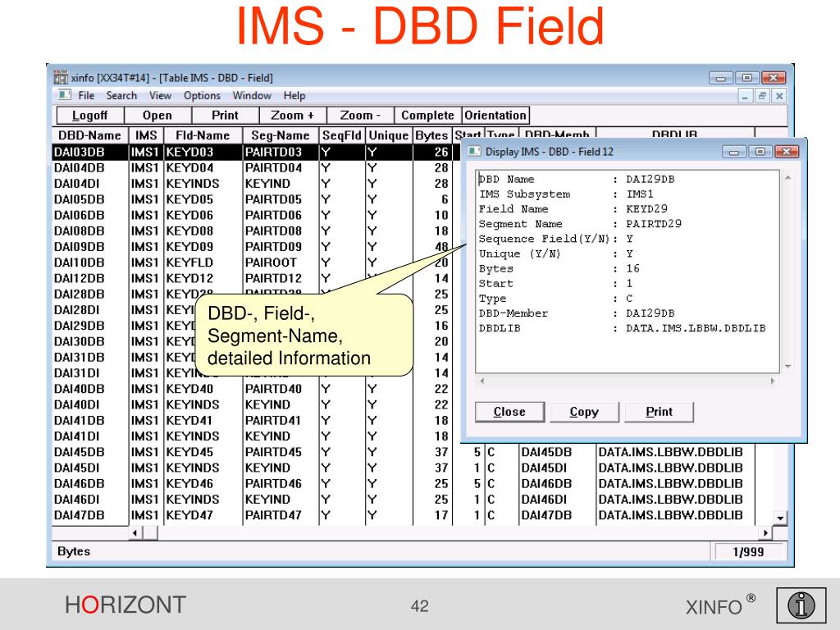Click the table's horizontal scrollbar right arrow

pyautogui.click(x=766, y=533)
